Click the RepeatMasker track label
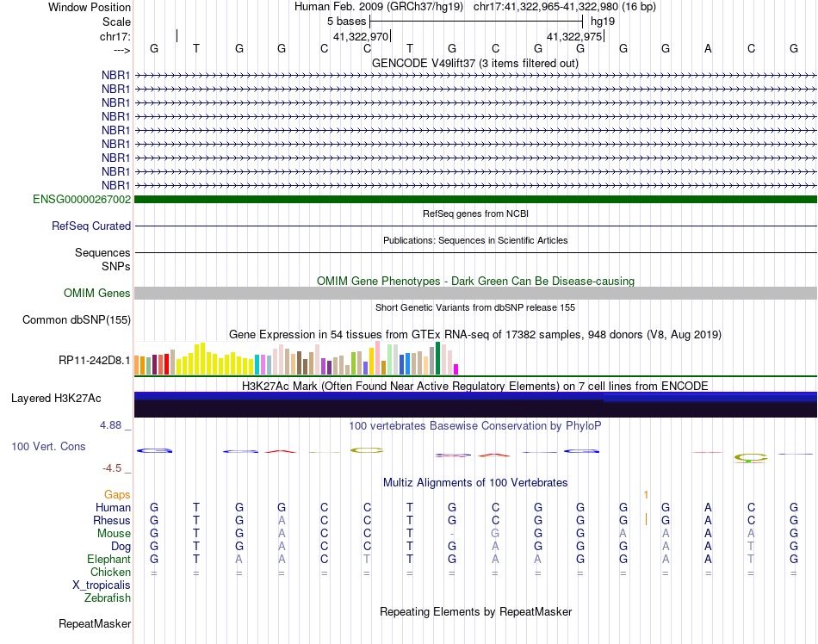This screenshot has width=818, height=644. tap(95, 623)
